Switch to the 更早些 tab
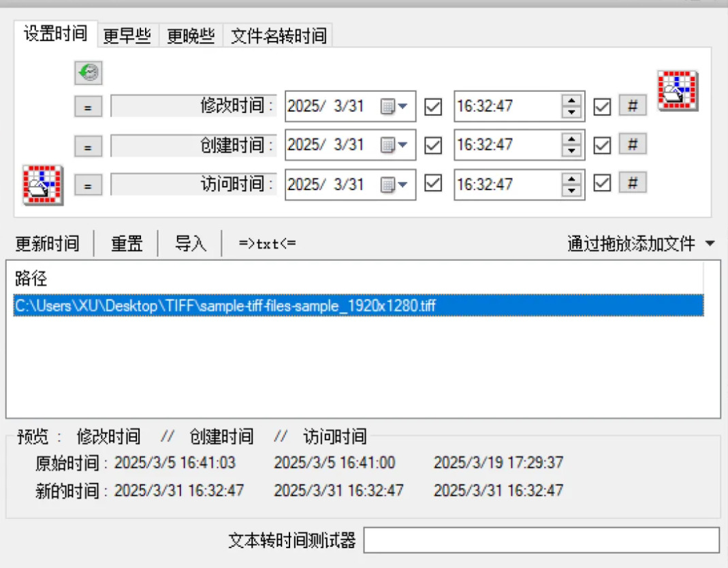Screen dimensions: 728x568 pyautogui.click(x=127, y=35)
